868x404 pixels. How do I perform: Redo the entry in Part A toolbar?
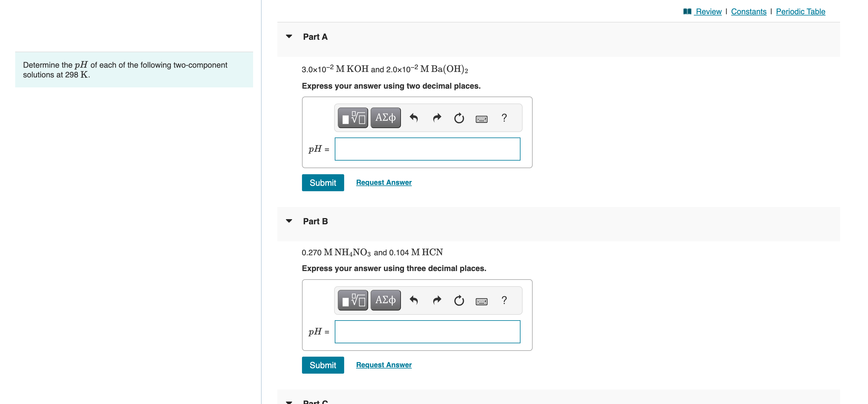click(x=436, y=118)
